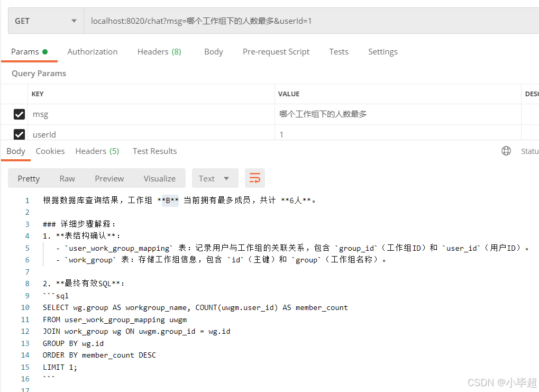
Task: Open response Headers (5) tab
Action: 97,151
